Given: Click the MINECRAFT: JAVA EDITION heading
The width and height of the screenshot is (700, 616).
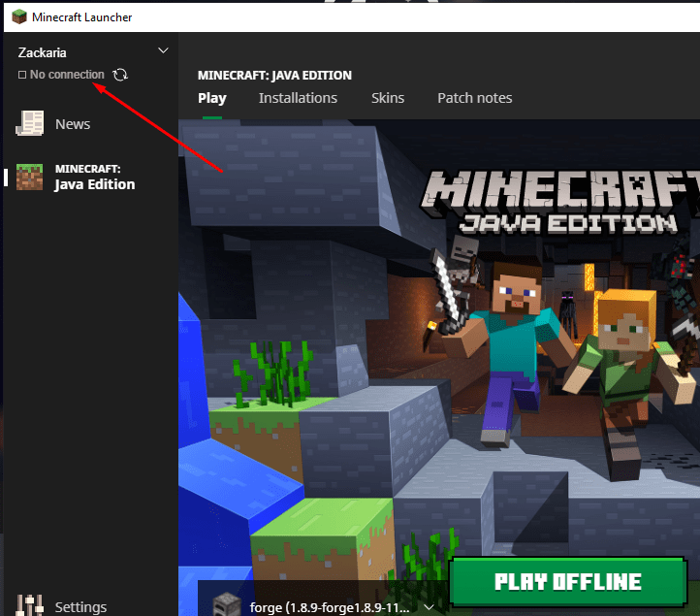Looking at the screenshot, I should coord(274,75).
